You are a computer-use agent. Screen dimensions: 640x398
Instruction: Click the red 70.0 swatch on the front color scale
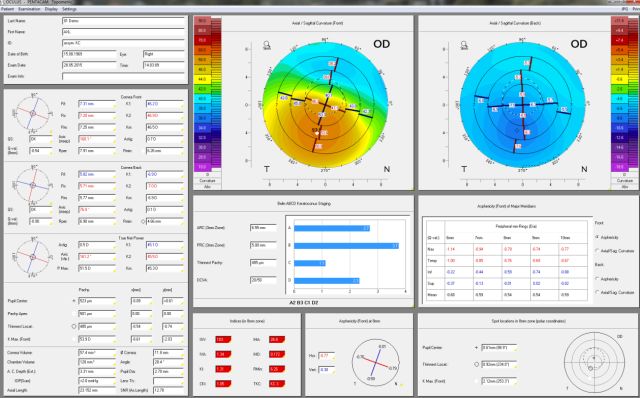tap(202, 40)
